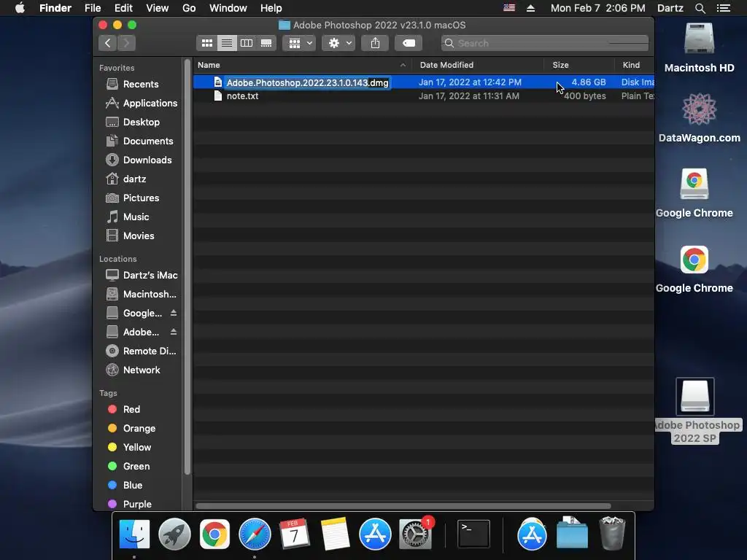This screenshot has height=560, width=747.
Task: Open the Edit menu
Action: 123,8
